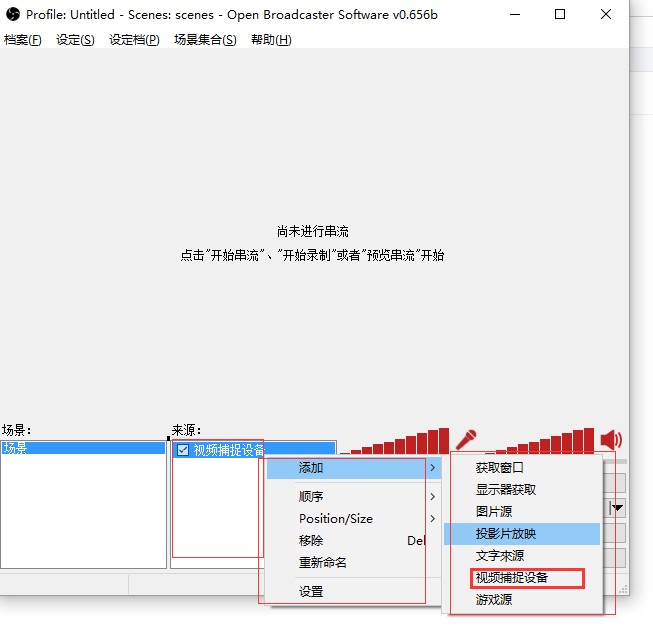The height and width of the screenshot is (628, 653).
Task: Expand the Position/Size submenu
Action: pyautogui.click(x=353, y=518)
